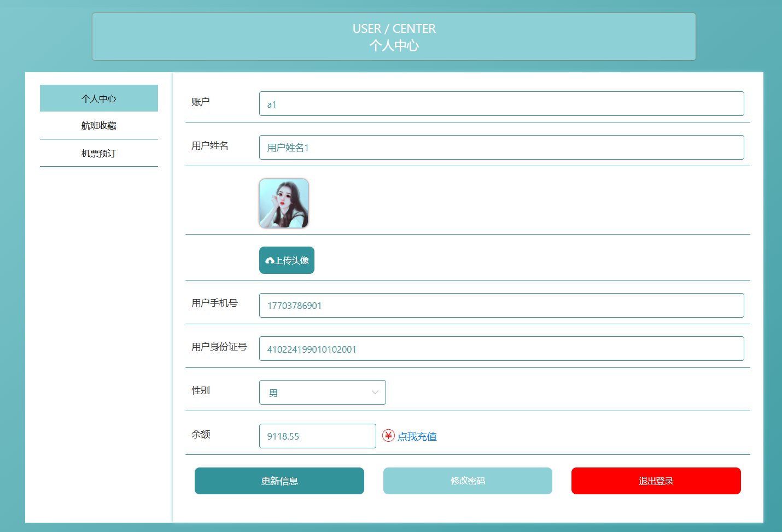This screenshot has width=782, height=532.
Task: Click the 性别 label text
Action: 201,390
